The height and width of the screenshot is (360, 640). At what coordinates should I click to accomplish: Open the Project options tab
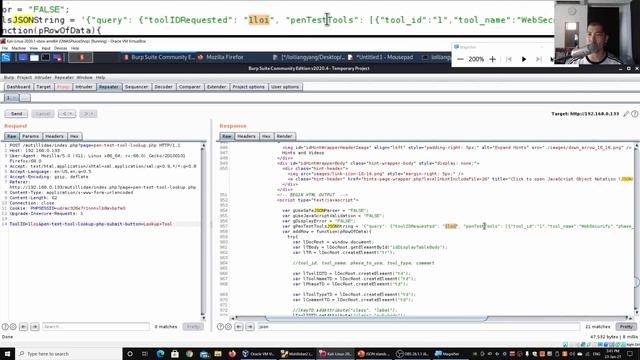pos(249,87)
